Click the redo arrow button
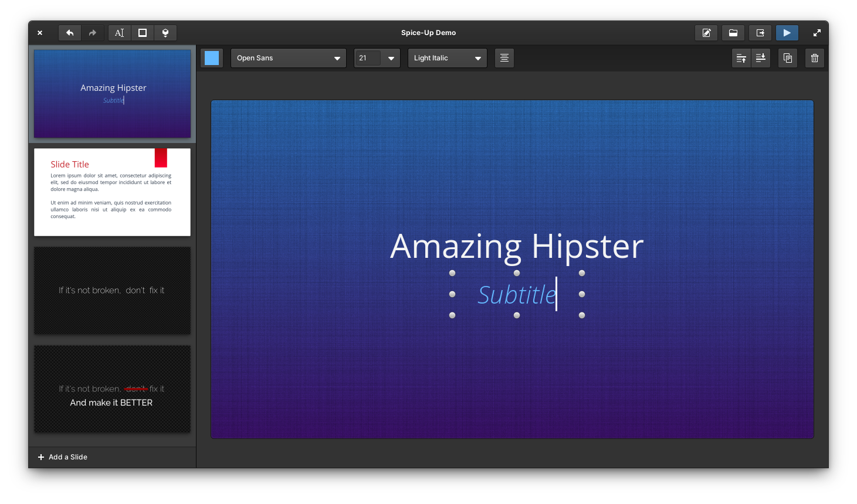Image resolution: width=857 pixels, height=504 pixels. 93,33
